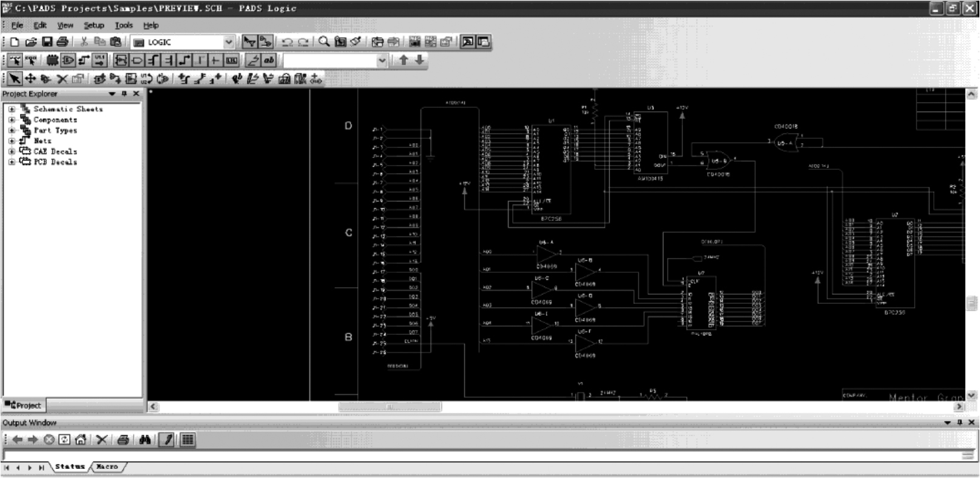Switch to the Macro tab
This screenshot has width=980, height=478.
[107, 466]
